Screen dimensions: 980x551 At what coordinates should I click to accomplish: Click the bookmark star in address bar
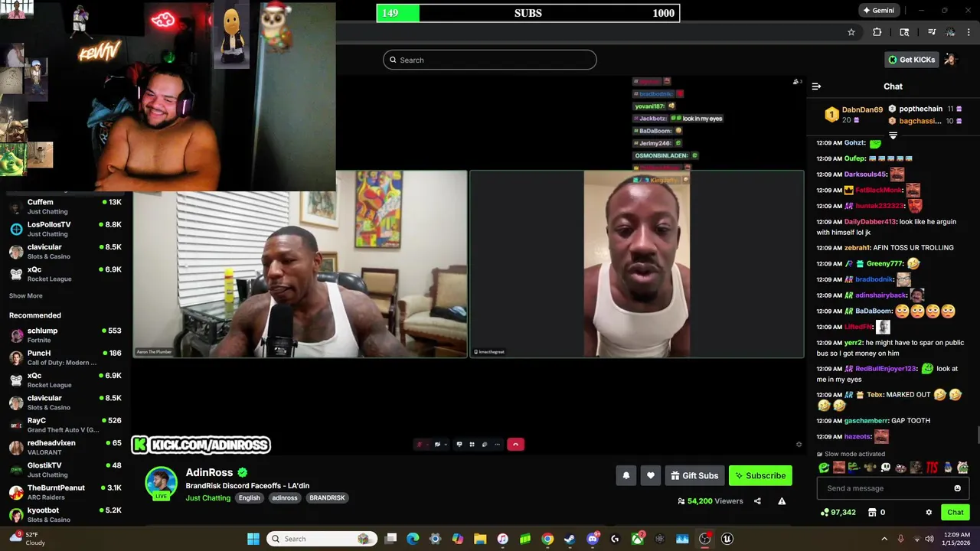pyautogui.click(x=851, y=32)
